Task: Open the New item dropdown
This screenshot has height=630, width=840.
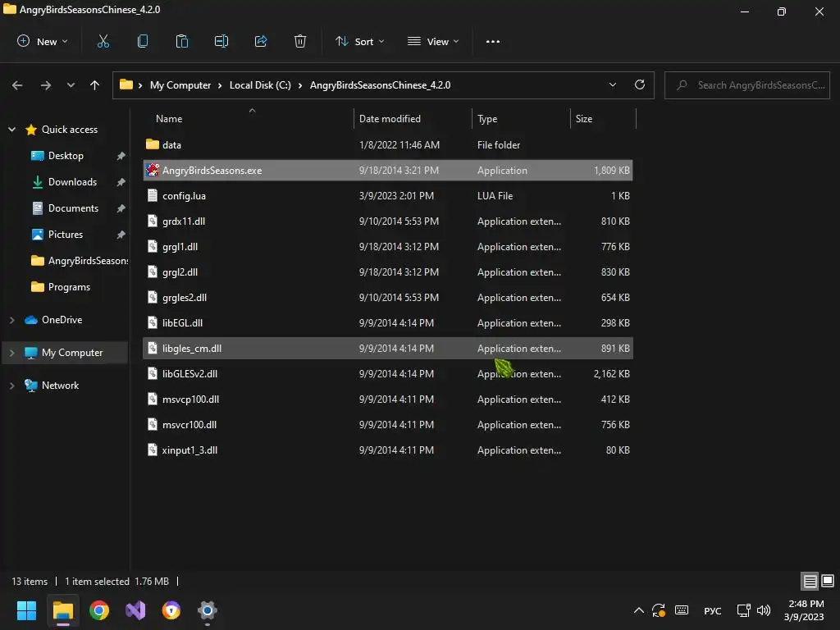Action: pos(43,41)
